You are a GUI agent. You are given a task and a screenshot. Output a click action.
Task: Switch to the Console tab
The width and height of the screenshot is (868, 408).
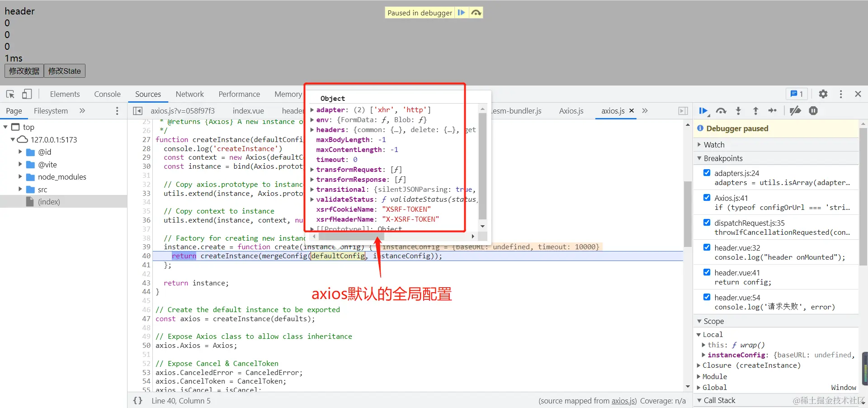(x=107, y=94)
